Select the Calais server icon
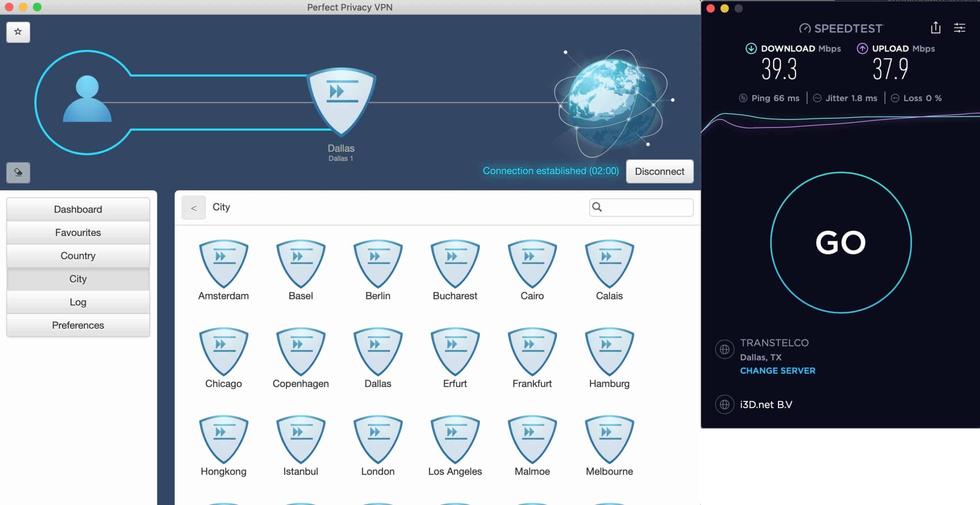 (x=609, y=264)
